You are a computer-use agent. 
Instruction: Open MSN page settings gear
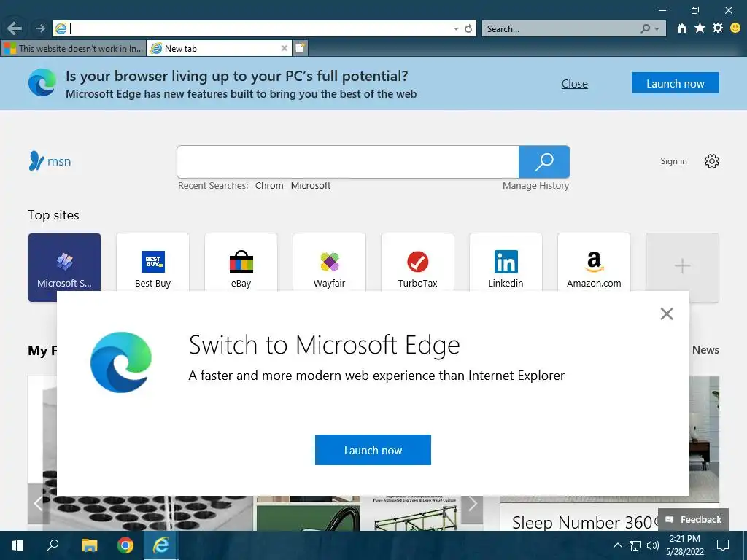[x=712, y=161]
